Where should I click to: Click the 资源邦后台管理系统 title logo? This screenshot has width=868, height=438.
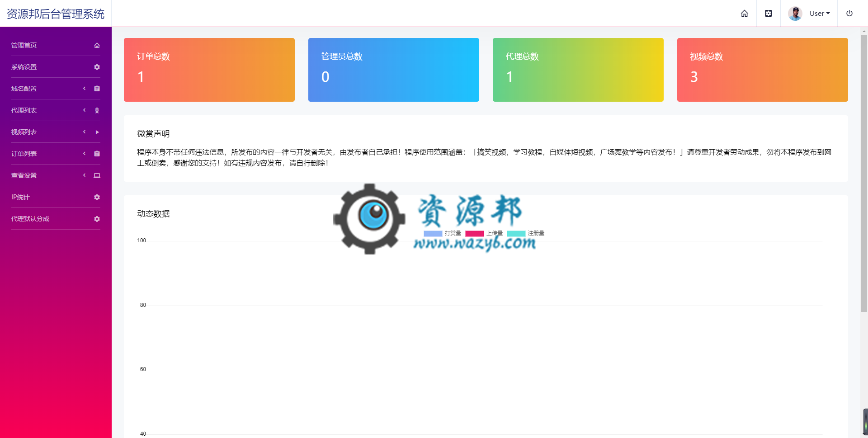coord(56,14)
